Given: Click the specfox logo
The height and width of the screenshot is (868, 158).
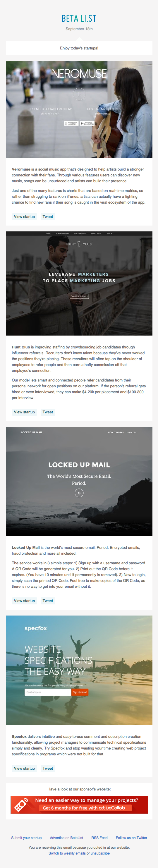Looking at the screenshot, I should [36, 628].
